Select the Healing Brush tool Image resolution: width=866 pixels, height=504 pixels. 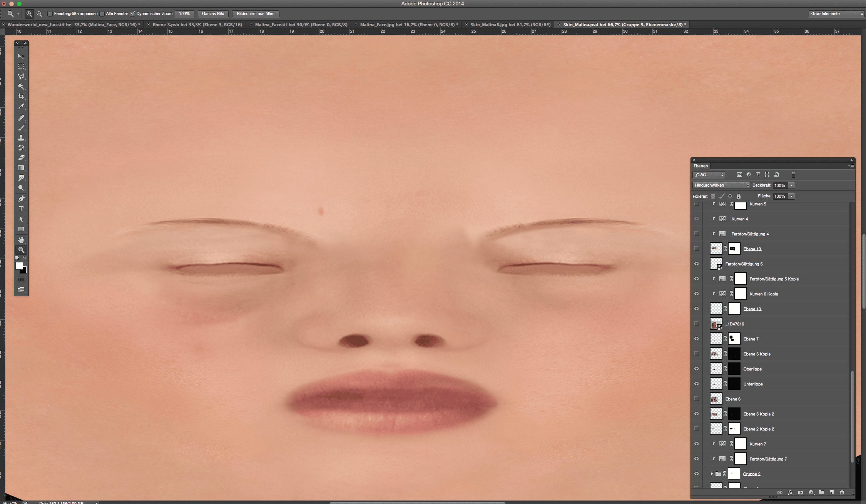coord(21,118)
